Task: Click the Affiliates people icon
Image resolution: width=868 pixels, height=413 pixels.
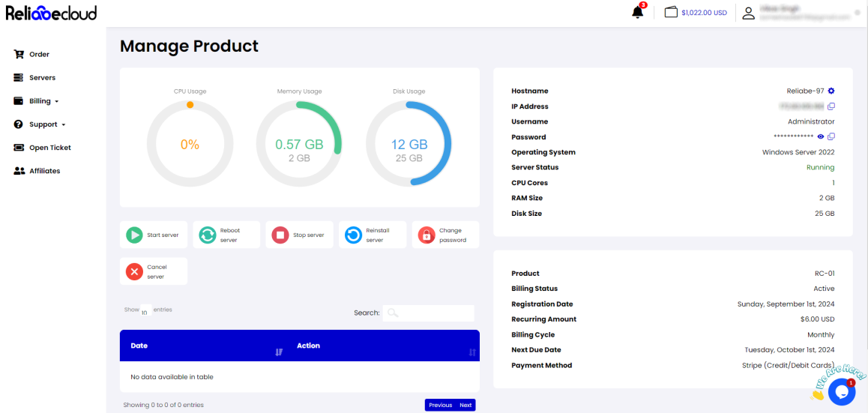Action: coord(19,170)
